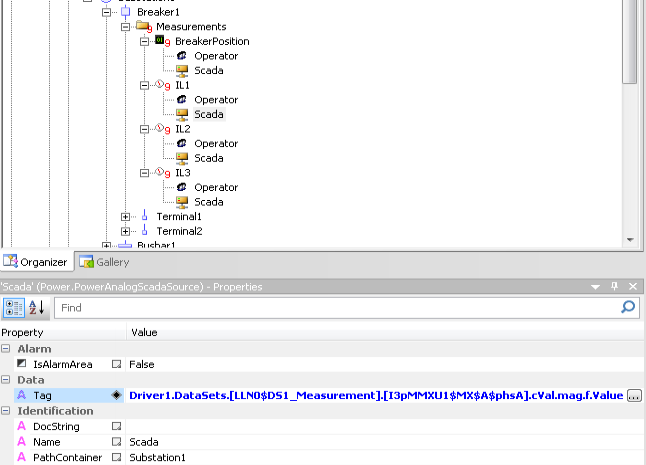Select the BreakerPosition tree item label
This screenshot has width=646, height=465.
click(212, 42)
